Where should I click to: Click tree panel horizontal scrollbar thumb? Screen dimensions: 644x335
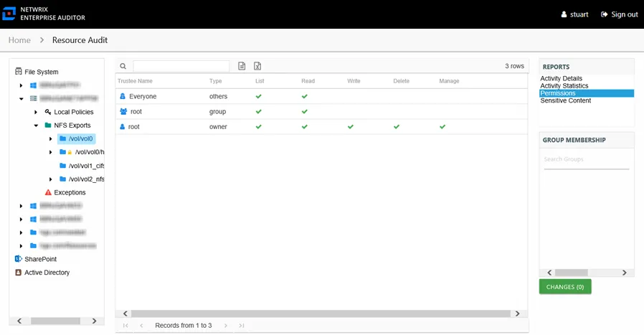[55, 321]
